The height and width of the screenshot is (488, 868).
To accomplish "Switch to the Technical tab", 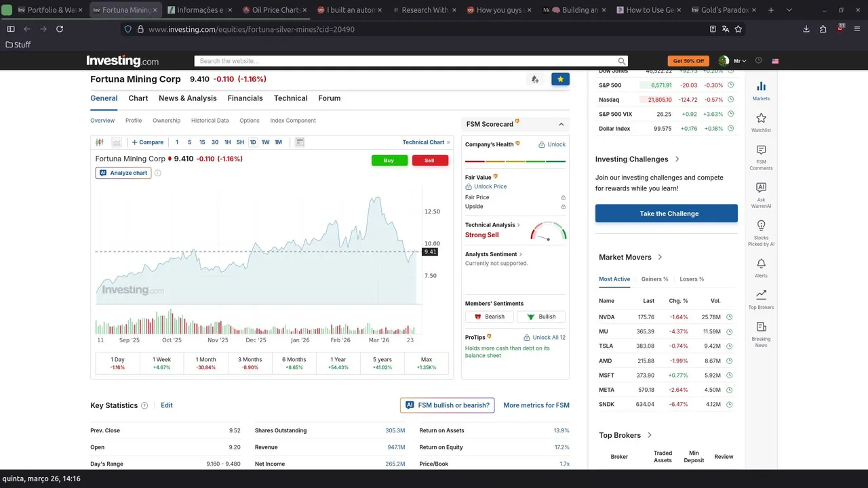I will click(x=291, y=98).
